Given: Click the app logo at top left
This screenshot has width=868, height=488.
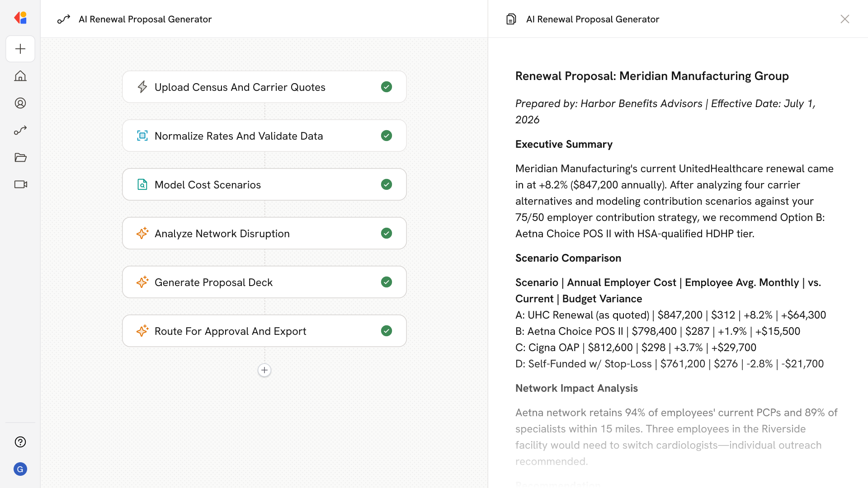Looking at the screenshot, I should coord(20,18).
